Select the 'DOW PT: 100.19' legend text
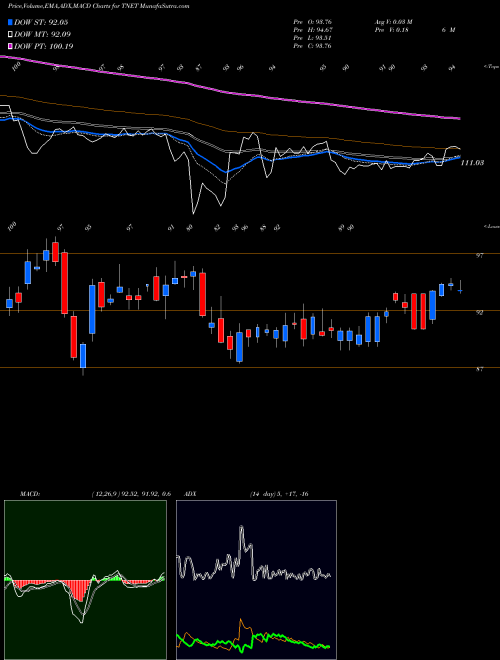 (x=44, y=46)
